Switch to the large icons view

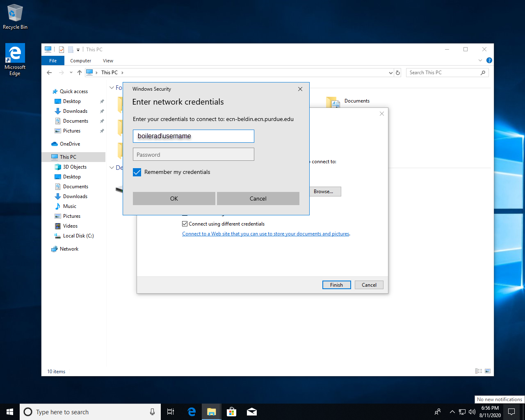[488, 371]
